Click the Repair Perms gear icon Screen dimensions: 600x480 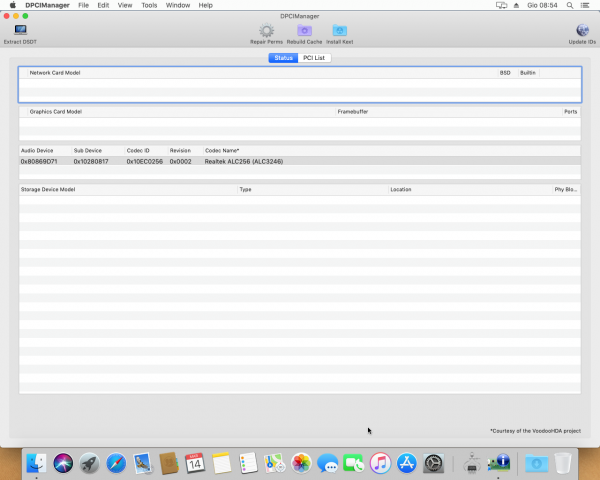pos(266,31)
